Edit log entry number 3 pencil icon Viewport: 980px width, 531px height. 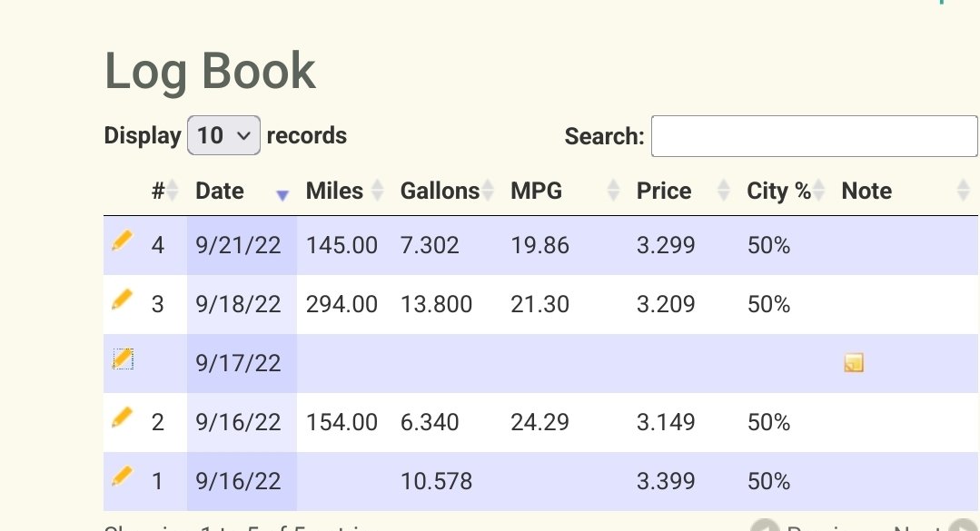point(123,300)
